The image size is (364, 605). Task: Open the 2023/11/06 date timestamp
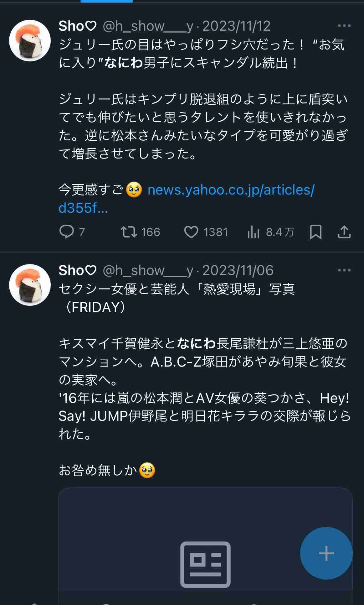(x=238, y=270)
